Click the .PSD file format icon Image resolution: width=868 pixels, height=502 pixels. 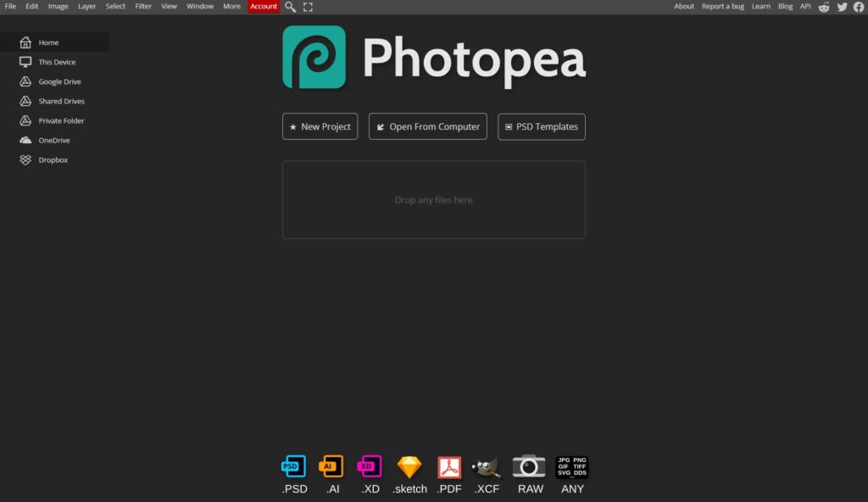coord(293,467)
